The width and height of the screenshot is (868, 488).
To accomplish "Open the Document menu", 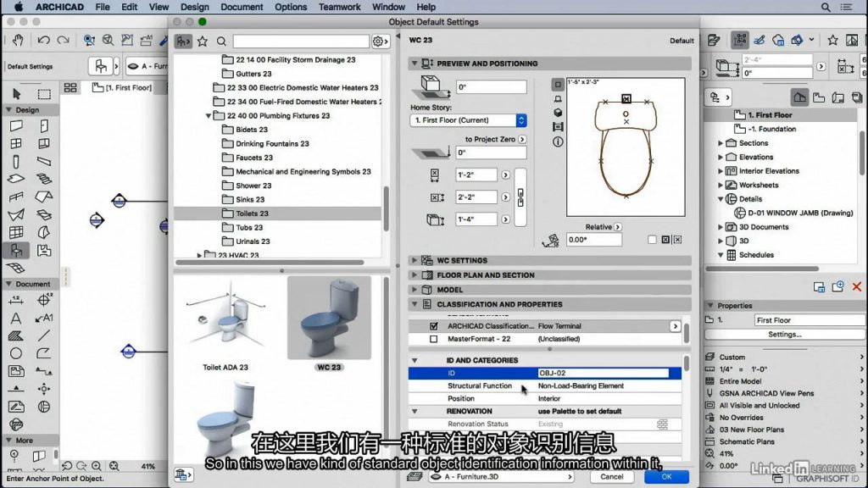I will point(242,7).
